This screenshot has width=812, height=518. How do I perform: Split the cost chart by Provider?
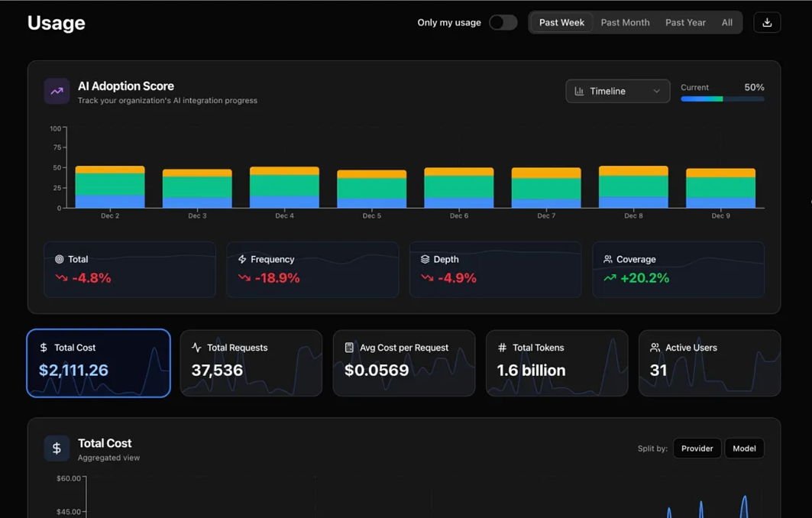click(x=697, y=448)
